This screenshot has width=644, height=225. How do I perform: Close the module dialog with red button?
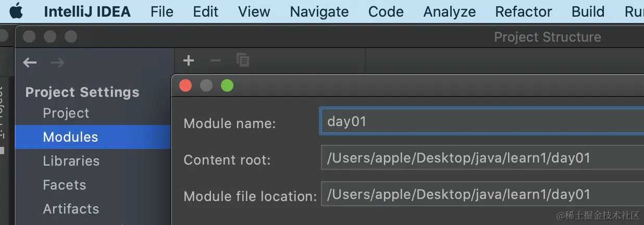[x=185, y=86]
